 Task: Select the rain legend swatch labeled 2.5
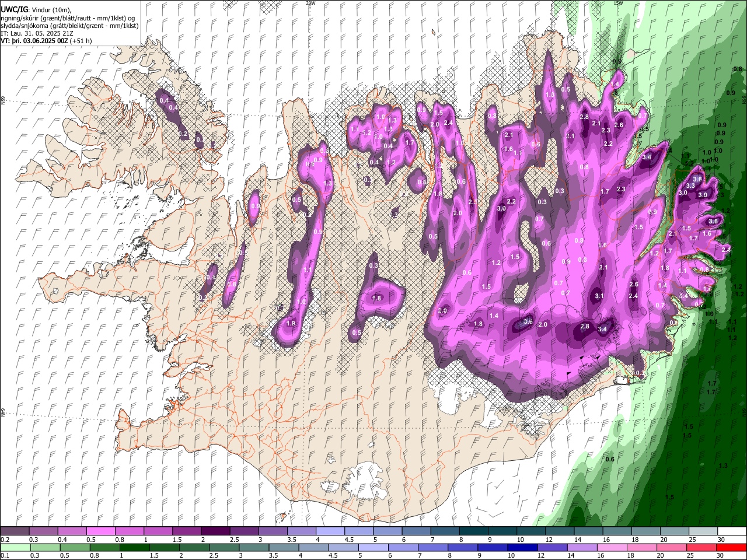225,547
